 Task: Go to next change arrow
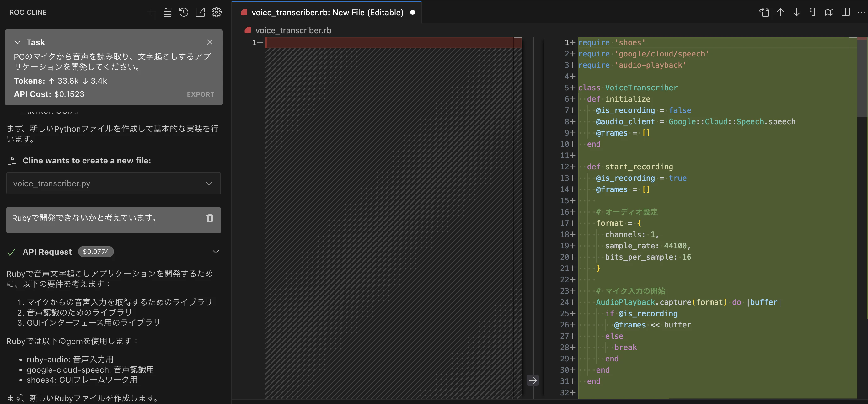pyautogui.click(x=796, y=13)
